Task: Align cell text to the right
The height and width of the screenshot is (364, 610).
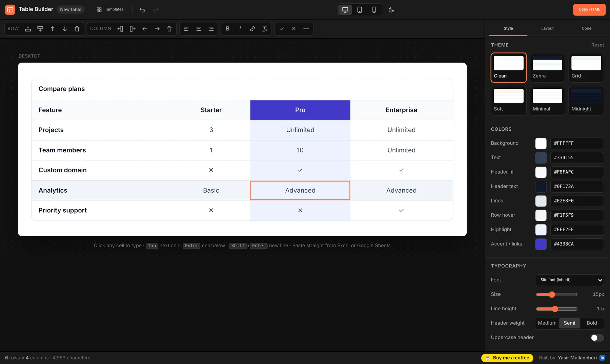Action: 211,29
